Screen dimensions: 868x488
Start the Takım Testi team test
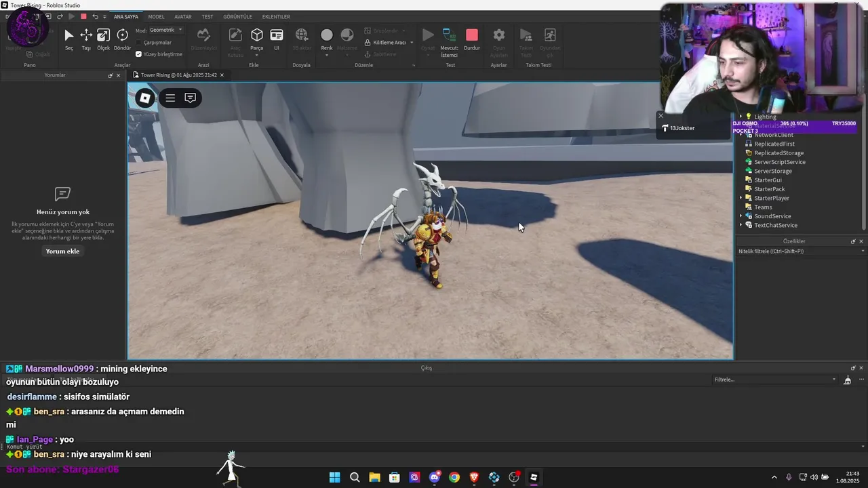click(526, 42)
